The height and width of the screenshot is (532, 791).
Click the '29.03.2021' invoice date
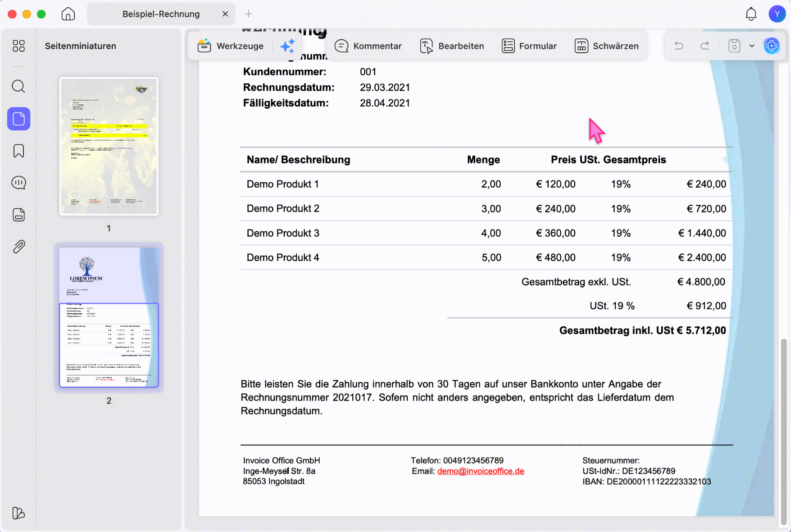(x=385, y=87)
